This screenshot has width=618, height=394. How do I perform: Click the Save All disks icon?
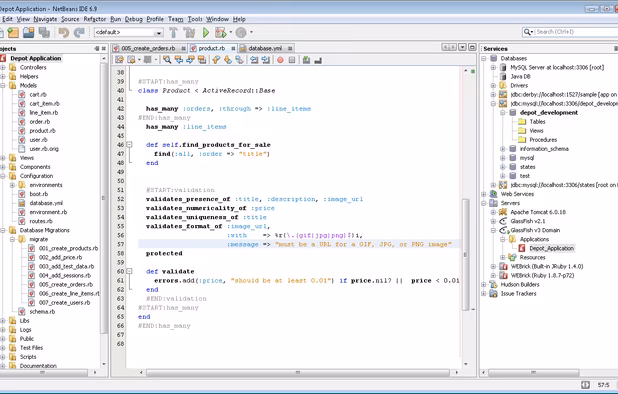point(44,33)
